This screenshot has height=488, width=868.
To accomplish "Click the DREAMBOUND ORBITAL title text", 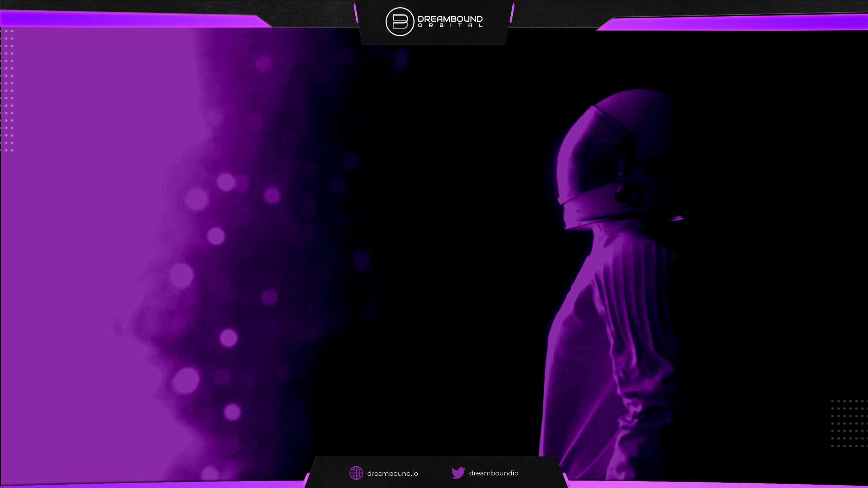I will click(x=450, y=21).
